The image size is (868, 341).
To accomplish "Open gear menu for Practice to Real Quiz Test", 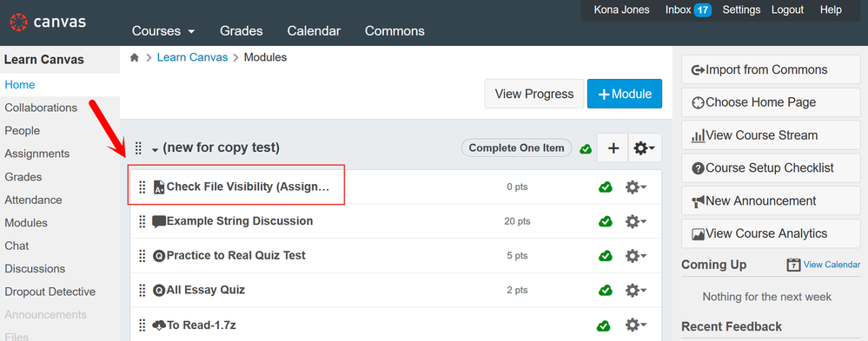I will point(635,256).
